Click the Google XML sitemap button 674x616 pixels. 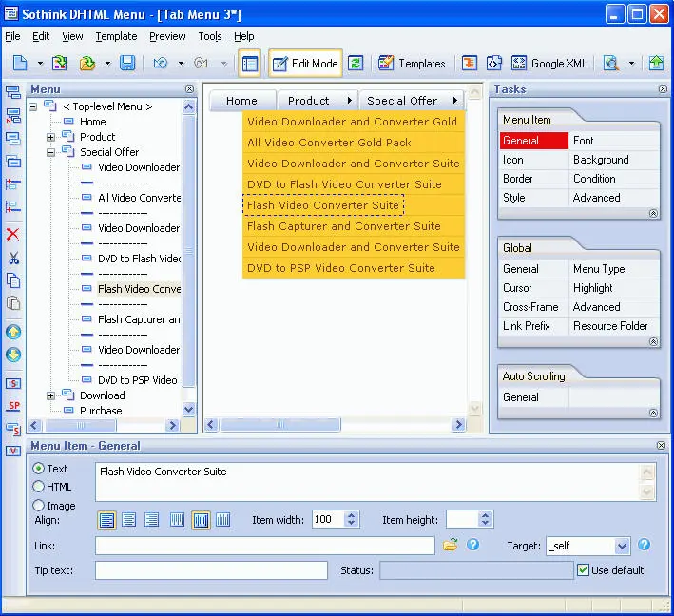549,63
